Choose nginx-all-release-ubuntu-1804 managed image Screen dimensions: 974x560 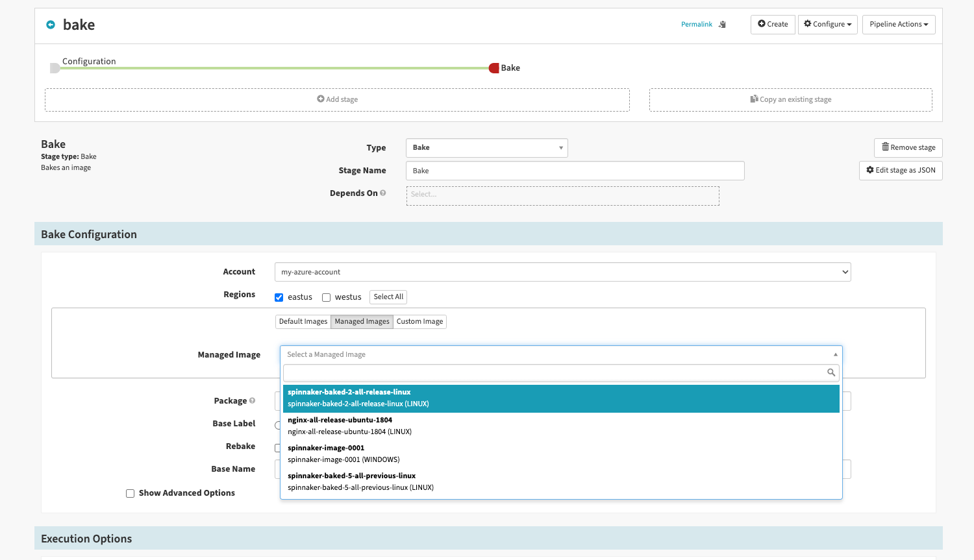click(561, 426)
